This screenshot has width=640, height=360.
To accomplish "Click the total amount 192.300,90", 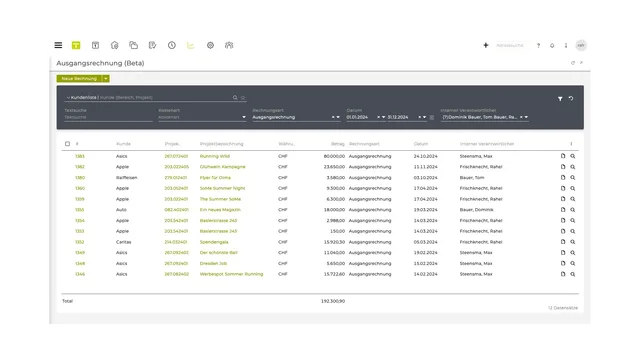I will tap(333, 301).
